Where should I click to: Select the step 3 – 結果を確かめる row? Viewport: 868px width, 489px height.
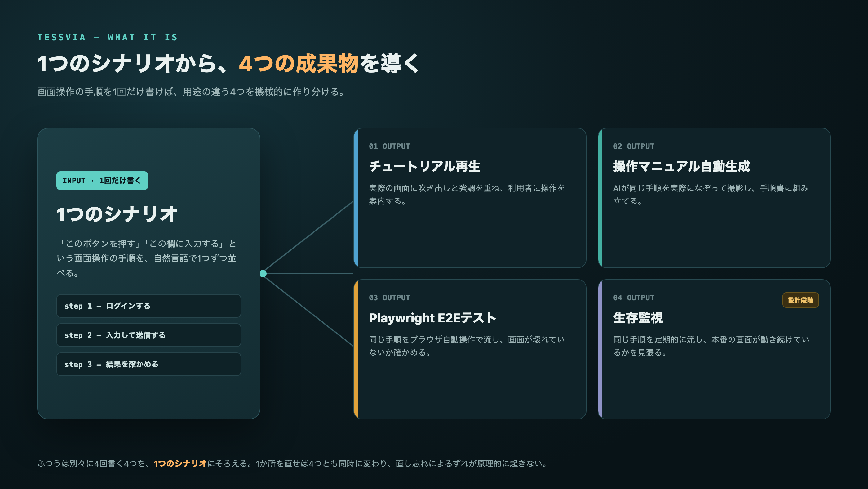[148, 364]
